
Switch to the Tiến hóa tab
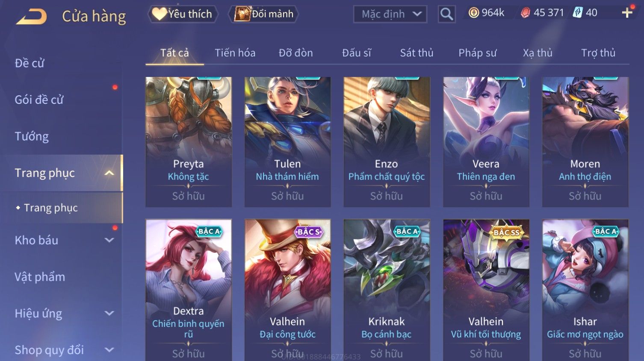pyautogui.click(x=235, y=53)
